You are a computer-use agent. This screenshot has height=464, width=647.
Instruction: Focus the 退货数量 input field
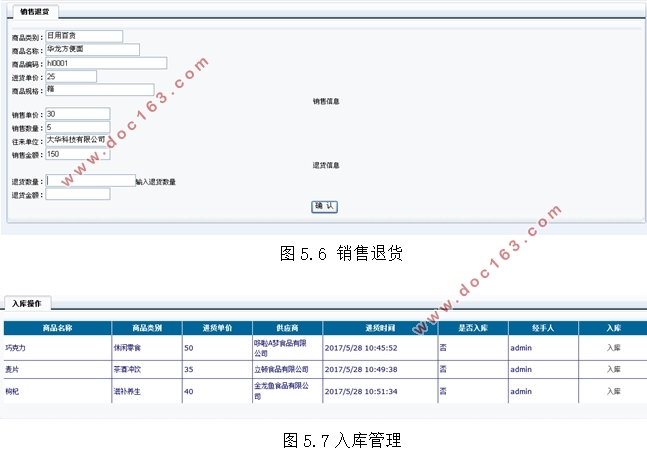pos(90,181)
